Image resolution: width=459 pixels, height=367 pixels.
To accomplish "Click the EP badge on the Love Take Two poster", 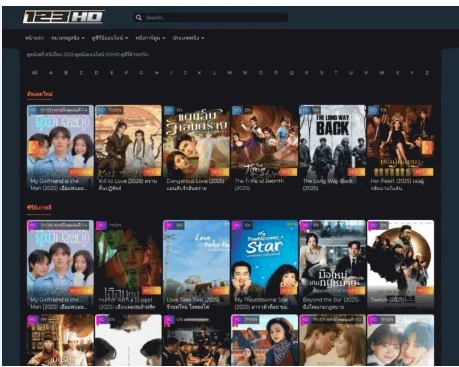I will 220,290.
